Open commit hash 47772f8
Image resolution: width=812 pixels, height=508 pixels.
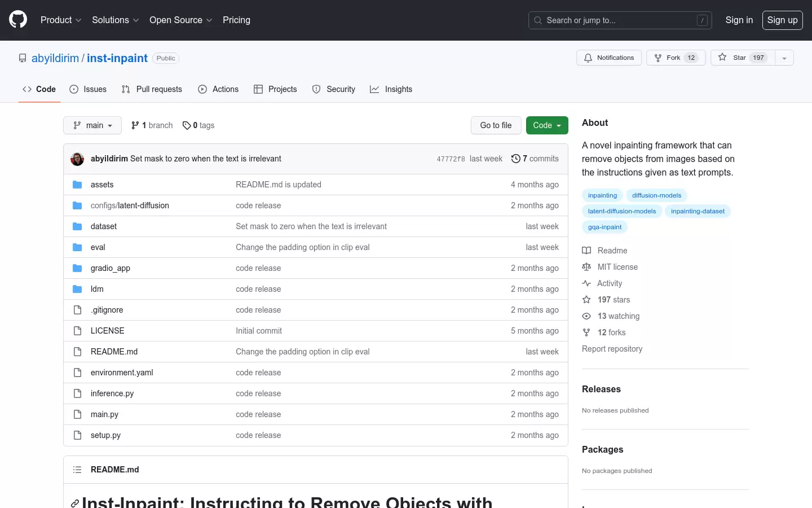pos(451,159)
